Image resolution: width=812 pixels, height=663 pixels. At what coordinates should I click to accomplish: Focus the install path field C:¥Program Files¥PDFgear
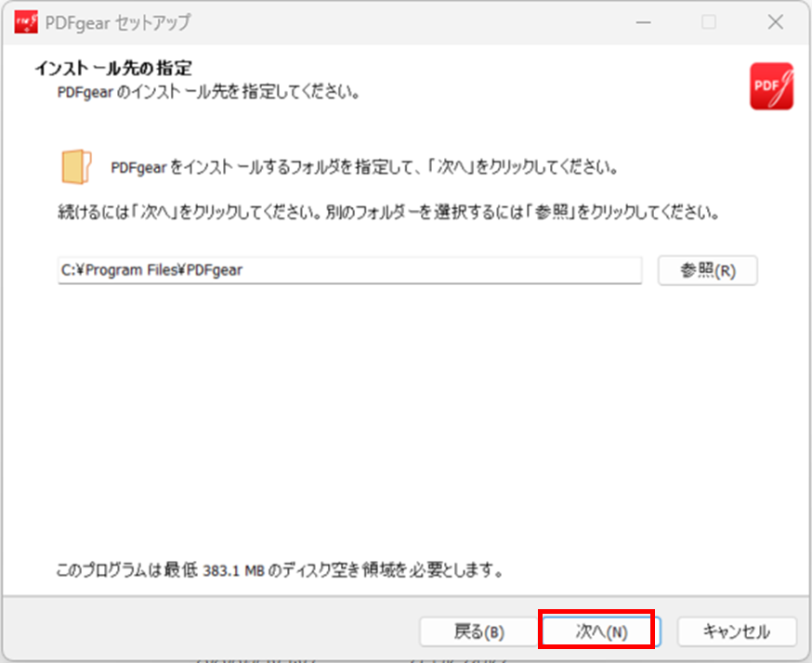[349, 270]
